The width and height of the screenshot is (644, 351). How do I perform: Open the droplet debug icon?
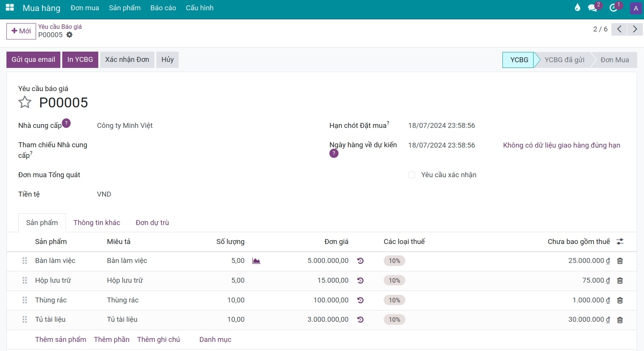[x=578, y=8]
